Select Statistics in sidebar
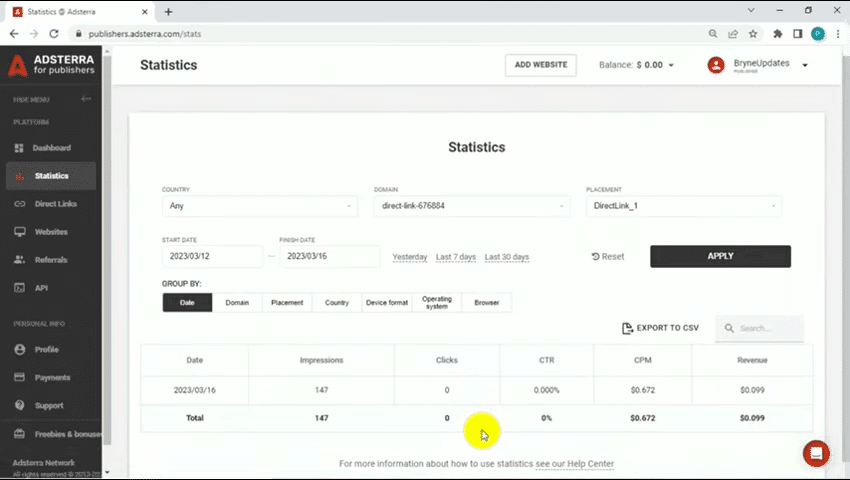Image resolution: width=850 pixels, height=480 pixels. 51,176
